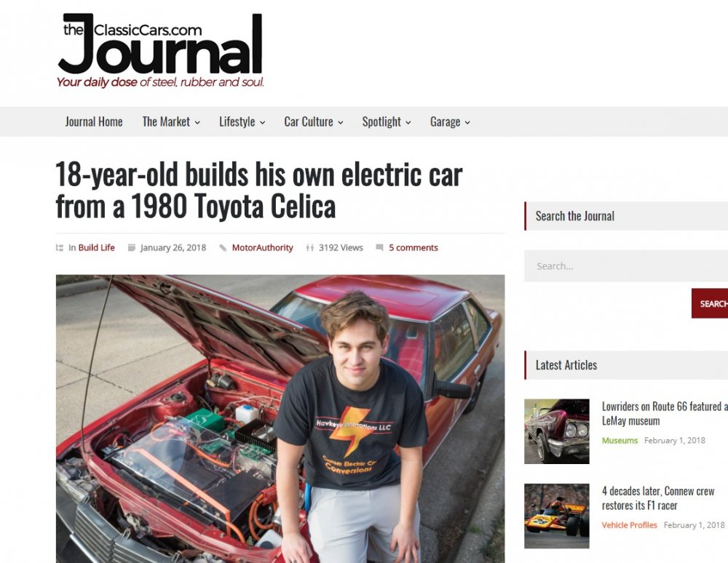Open the Connew F1 racer article thumbnail
Image resolution: width=728 pixels, height=563 pixels.
click(x=557, y=516)
